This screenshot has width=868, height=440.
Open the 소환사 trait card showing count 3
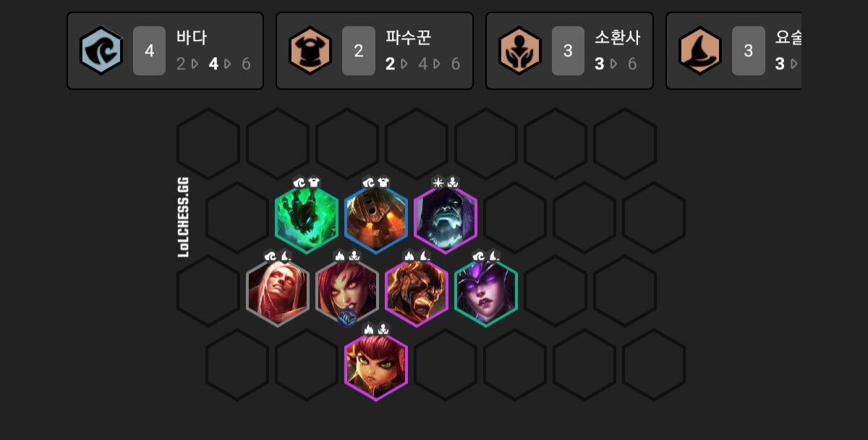click(x=569, y=51)
